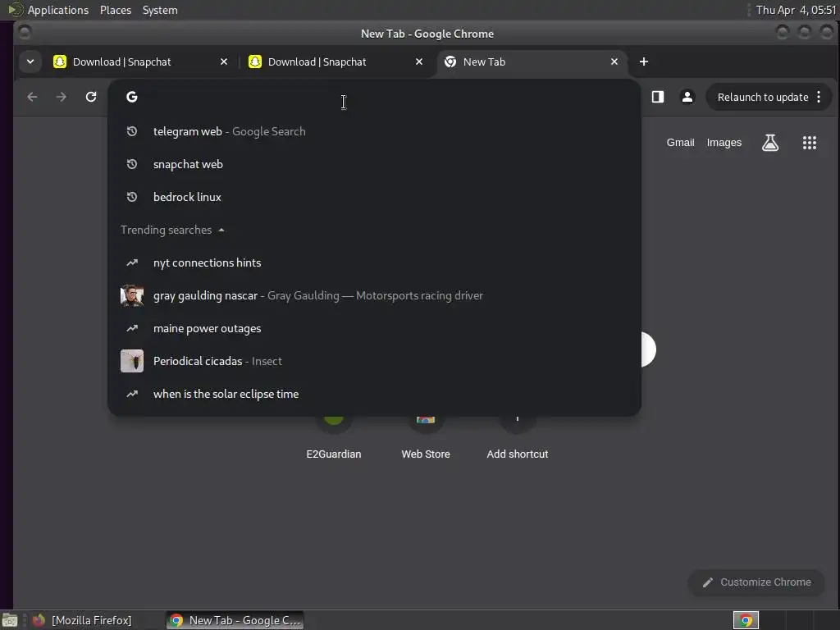Open the Chrome profile avatar menu

(x=687, y=97)
